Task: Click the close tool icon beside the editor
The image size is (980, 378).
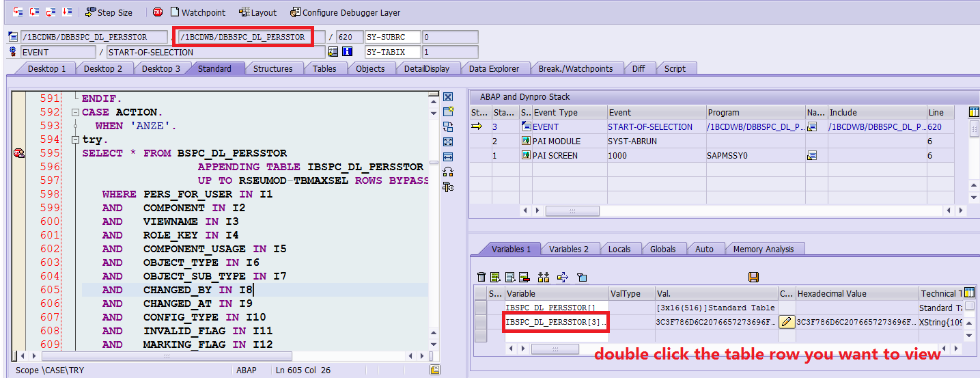Action: click(x=448, y=97)
